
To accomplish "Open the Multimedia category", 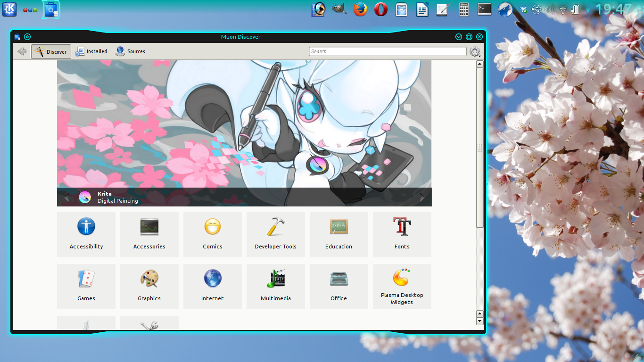I will (x=276, y=287).
